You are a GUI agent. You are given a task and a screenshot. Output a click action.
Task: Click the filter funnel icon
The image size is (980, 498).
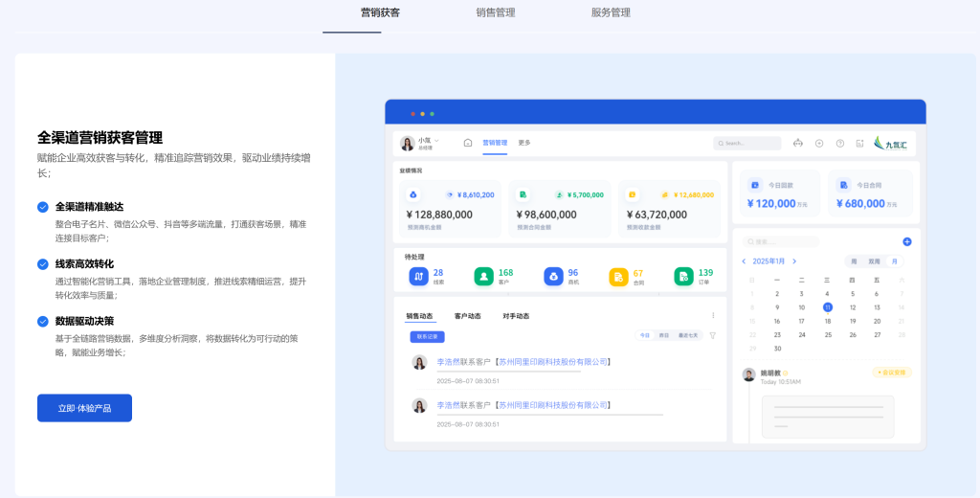coord(712,335)
